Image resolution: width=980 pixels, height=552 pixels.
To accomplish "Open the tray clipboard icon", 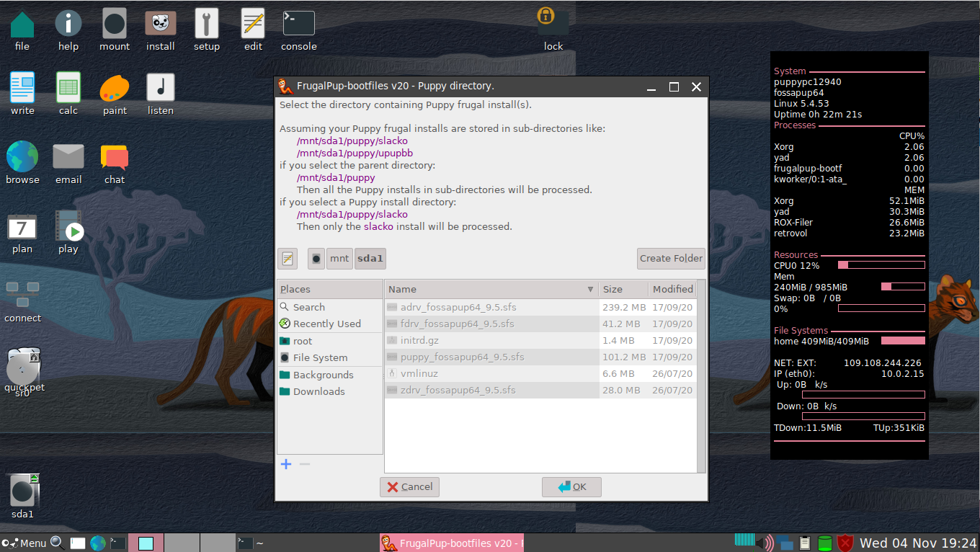I will [x=806, y=543].
